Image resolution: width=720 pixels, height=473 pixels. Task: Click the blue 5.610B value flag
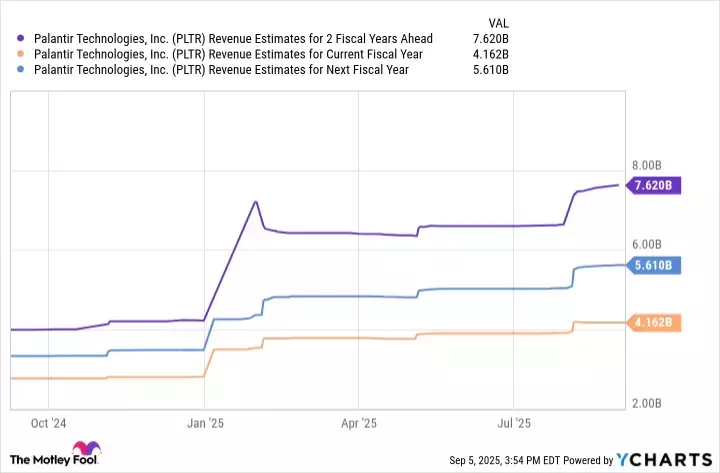point(653,265)
